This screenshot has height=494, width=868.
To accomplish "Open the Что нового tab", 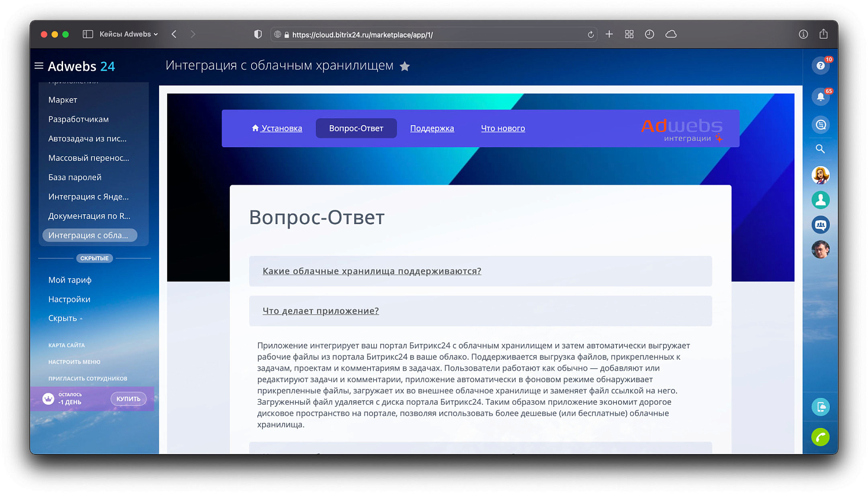I will tap(503, 128).
